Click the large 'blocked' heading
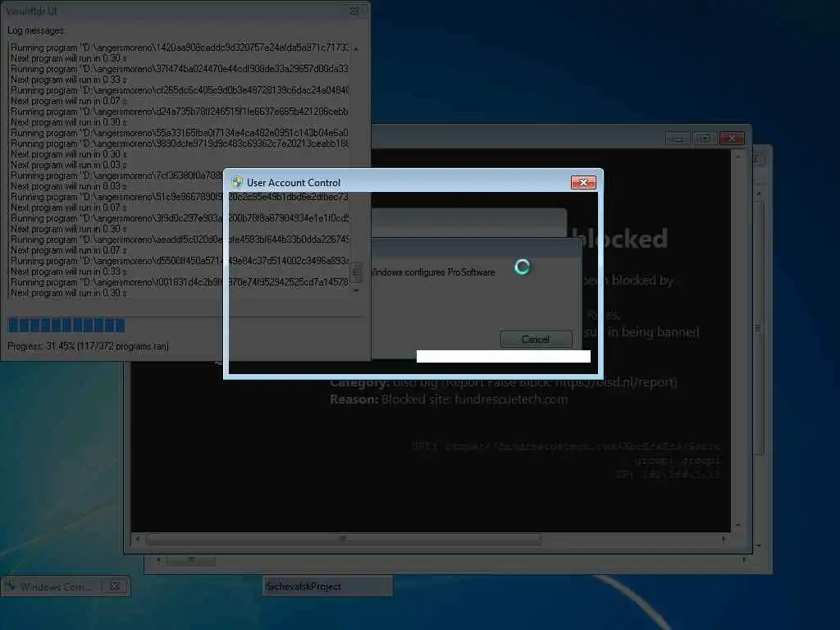840x630 pixels. (x=620, y=239)
